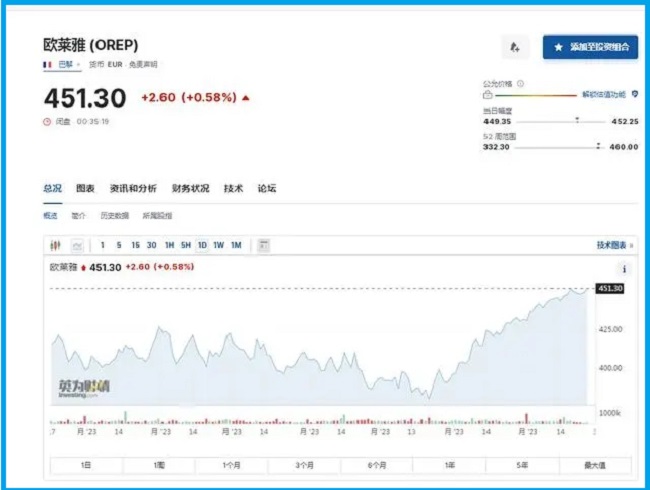The height and width of the screenshot is (490, 650).
Task: Open the 资讯和分析 tab
Action: pos(133,189)
